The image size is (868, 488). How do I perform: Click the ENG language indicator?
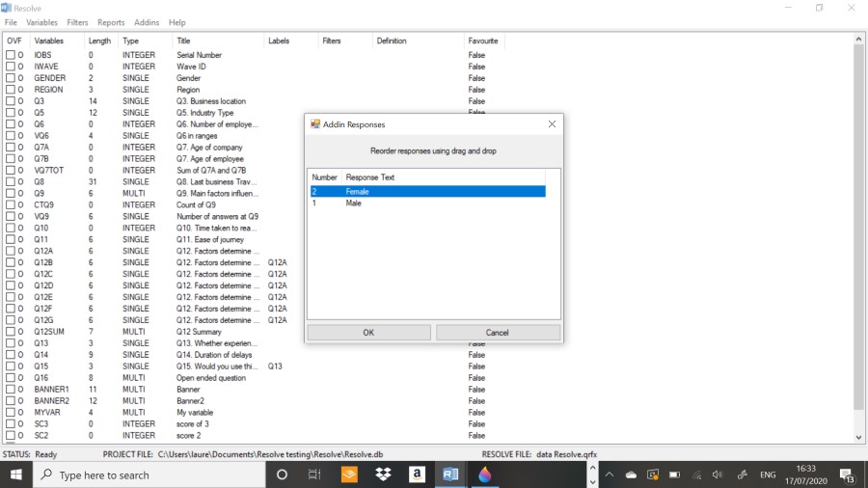768,474
